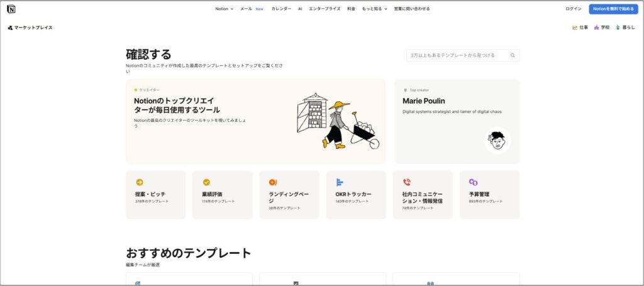This screenshot has height=286, width=644.
Task: Open the エンタープライズ menu item
Action: tap(325, 9)
